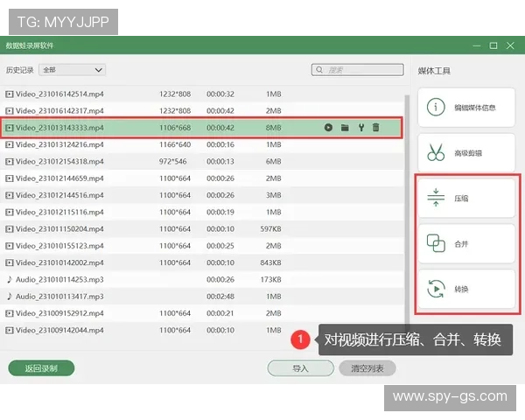Minimize the recorder window
Viewport: 525px width, 420px height.
[477, 45]
